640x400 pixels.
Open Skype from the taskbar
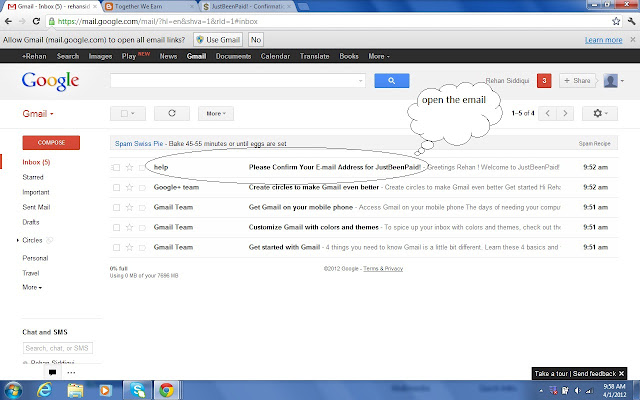click(138, 390)
